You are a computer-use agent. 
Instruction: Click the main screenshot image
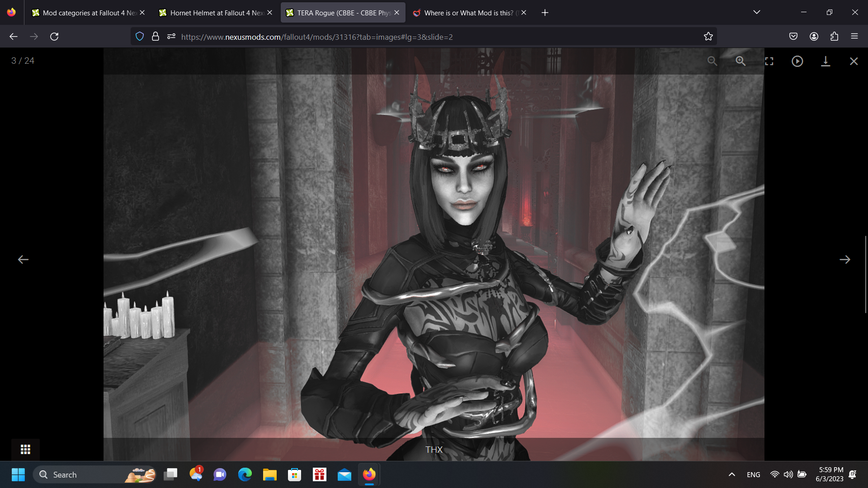(x=434, y=254)
